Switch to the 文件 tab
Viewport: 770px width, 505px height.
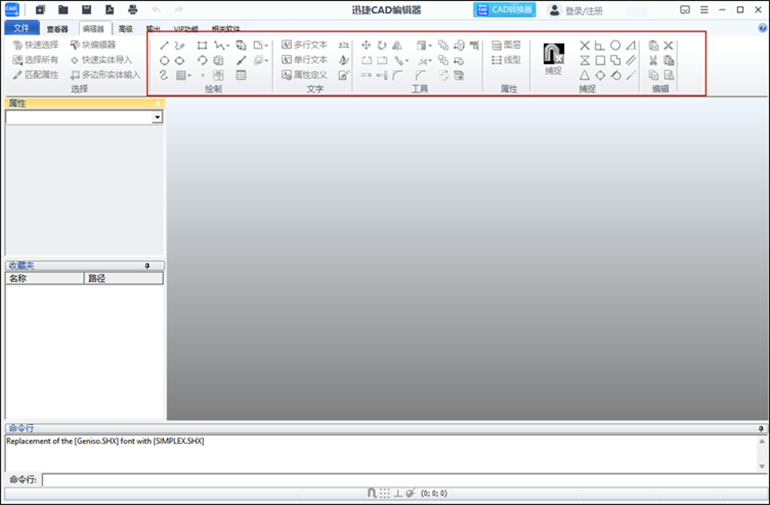(x=22, y=28)
